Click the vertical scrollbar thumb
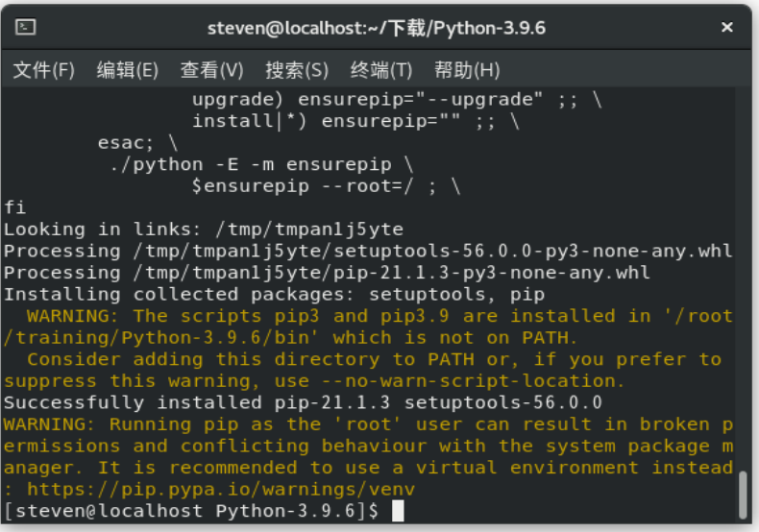Image resolution: width=759 pixels, height=532 pixels. tap(743, 494)
